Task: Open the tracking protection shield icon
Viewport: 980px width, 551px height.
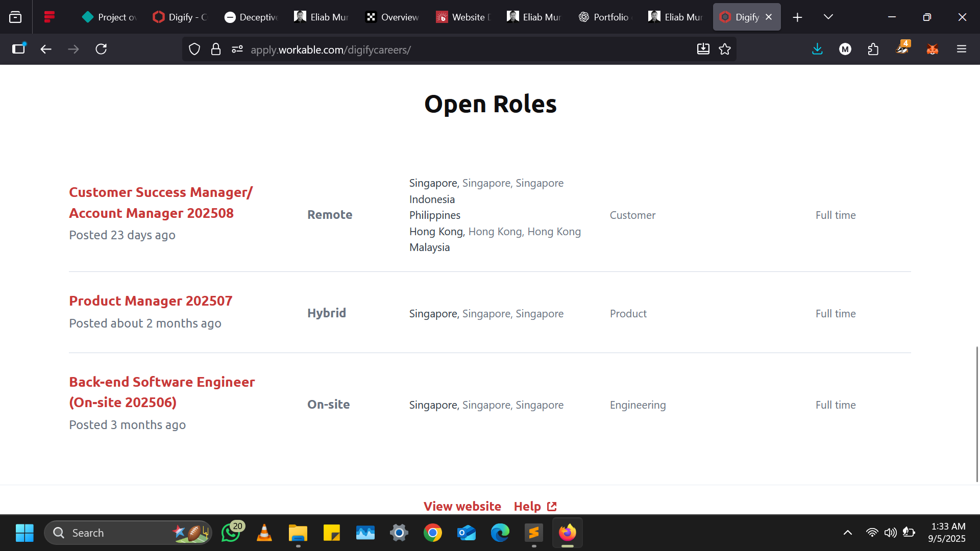Action: click(194, 49)
